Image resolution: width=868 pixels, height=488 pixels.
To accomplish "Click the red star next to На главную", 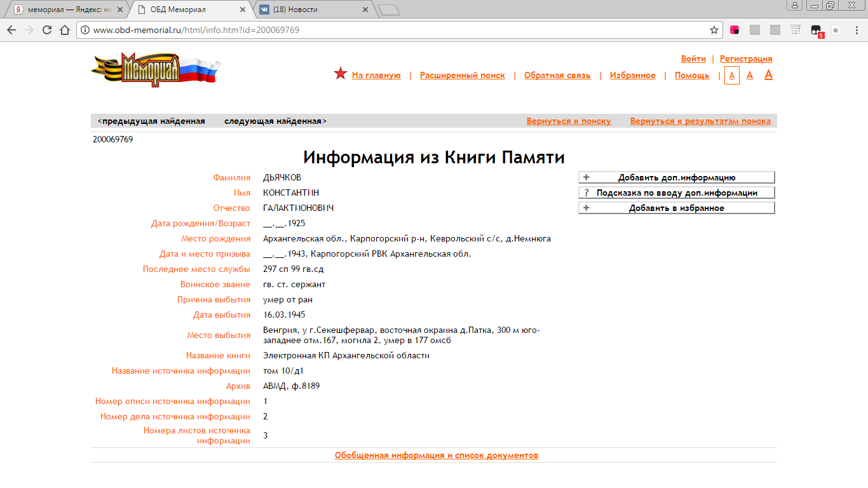I will pyautogui.click(x=341, y=74).
